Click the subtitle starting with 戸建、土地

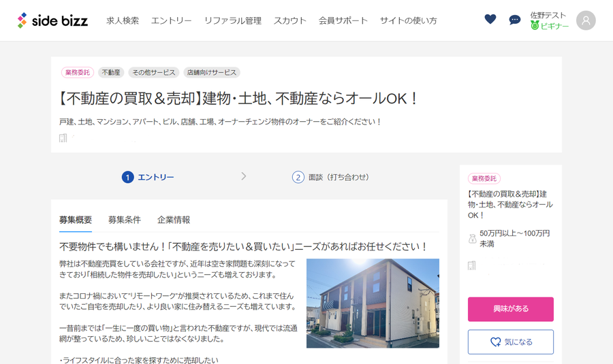tap(220, 122)
